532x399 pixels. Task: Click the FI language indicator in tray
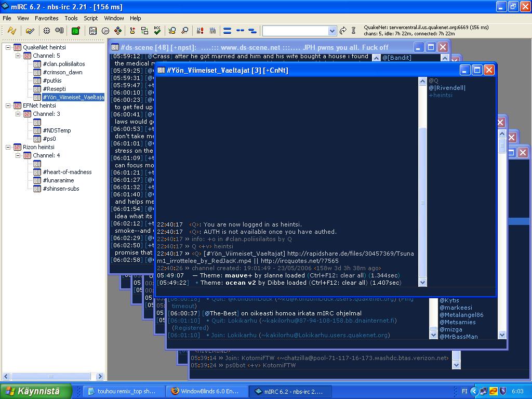point(464,391)
